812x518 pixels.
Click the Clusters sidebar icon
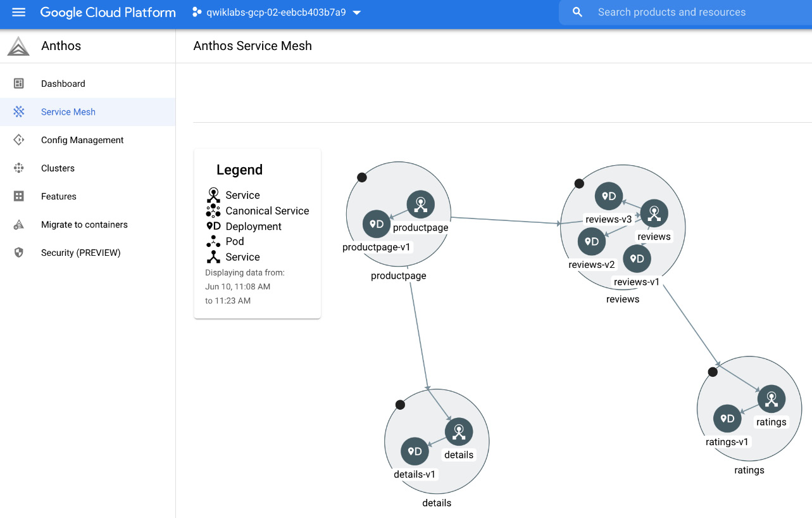coord(19,168)
